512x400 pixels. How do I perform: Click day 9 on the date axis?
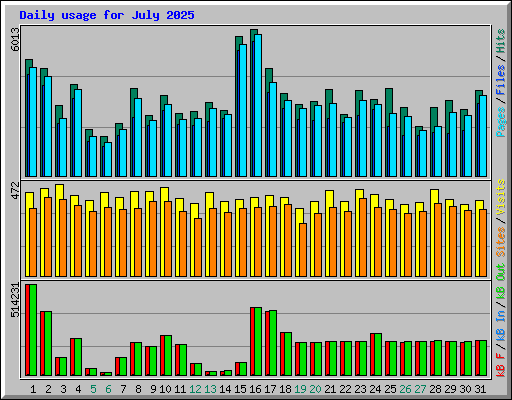pos(153,389)
